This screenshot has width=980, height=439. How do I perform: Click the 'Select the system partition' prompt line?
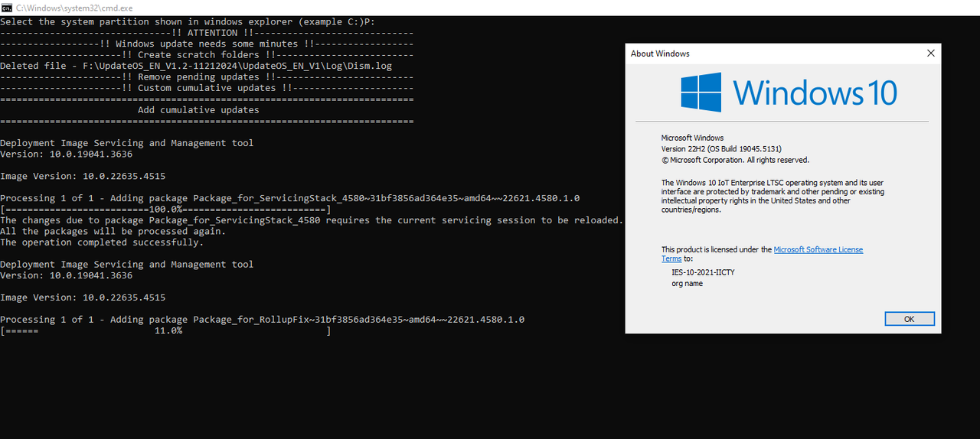click(188, 21)
